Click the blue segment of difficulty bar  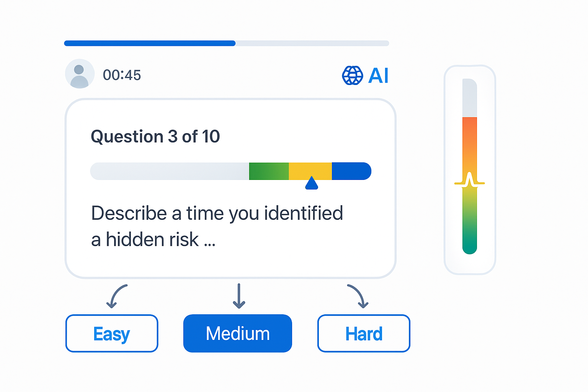click(x=351, y=171)
